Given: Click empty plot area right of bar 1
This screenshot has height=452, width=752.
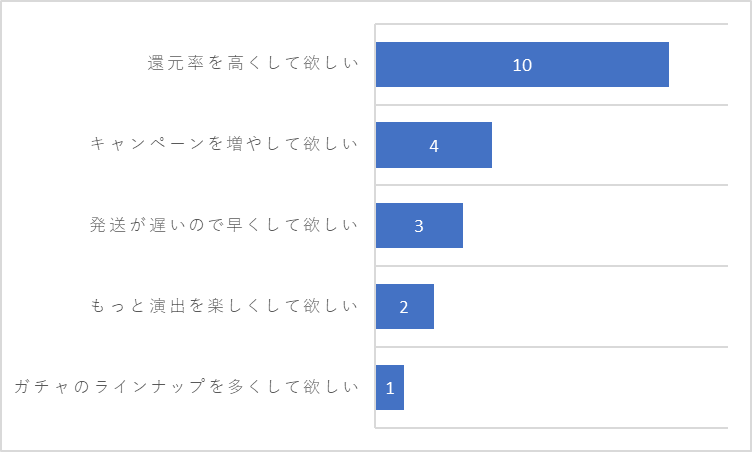Looking at the screenshot, I should pos(566,387).
